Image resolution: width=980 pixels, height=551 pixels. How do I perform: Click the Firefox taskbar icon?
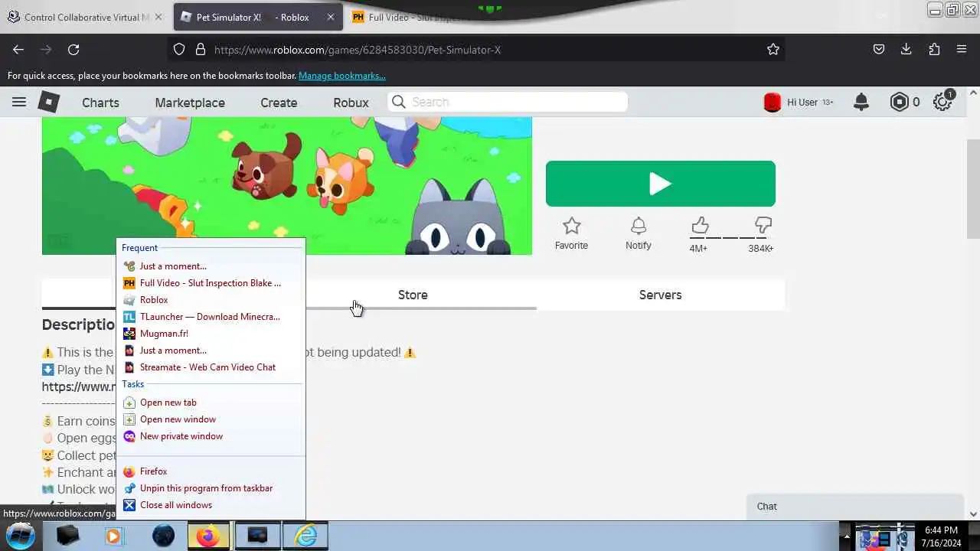(x=207, y=536)
